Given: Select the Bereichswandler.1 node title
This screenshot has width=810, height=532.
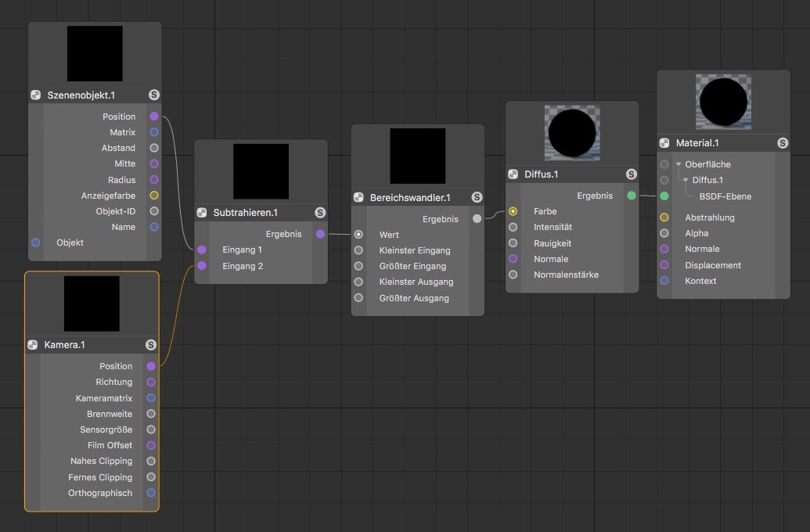Looking at the screenshot, I should (410, 197).
